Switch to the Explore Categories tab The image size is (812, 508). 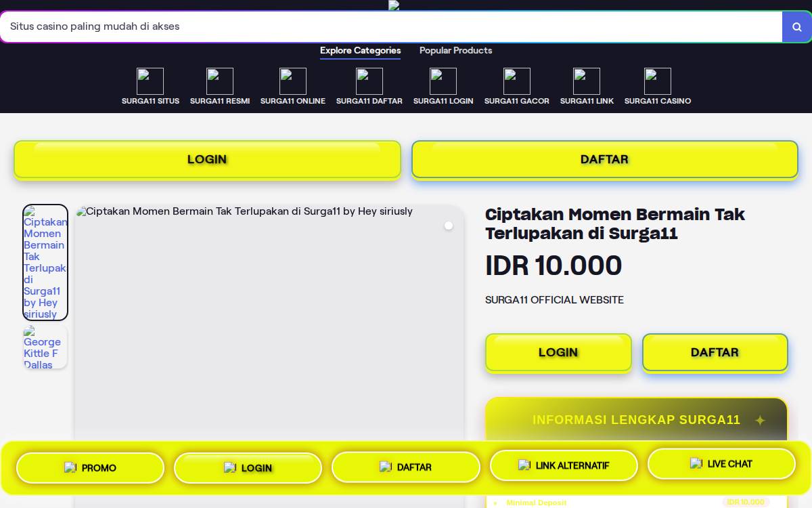(360, 51)
